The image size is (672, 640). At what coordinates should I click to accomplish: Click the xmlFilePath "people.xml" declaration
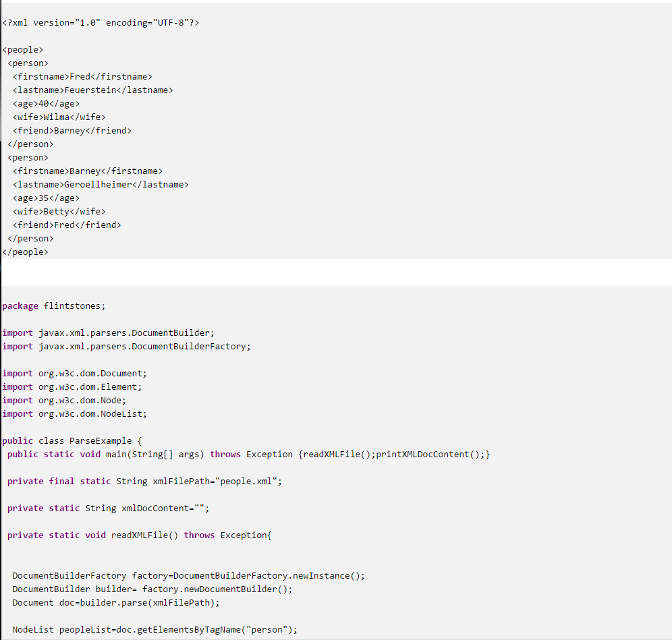(x=144, y=482)
